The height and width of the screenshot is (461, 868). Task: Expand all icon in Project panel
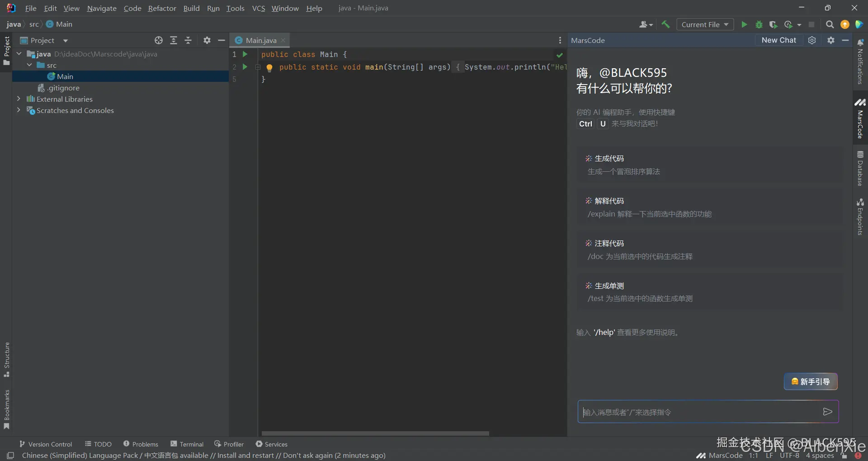(174, 40)
